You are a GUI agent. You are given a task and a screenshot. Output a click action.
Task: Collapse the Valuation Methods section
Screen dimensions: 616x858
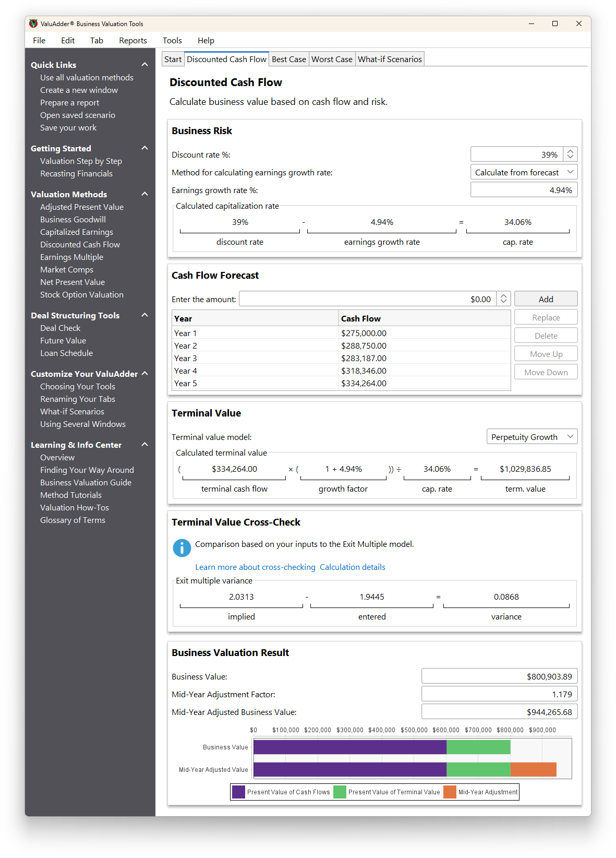[144, 194]
